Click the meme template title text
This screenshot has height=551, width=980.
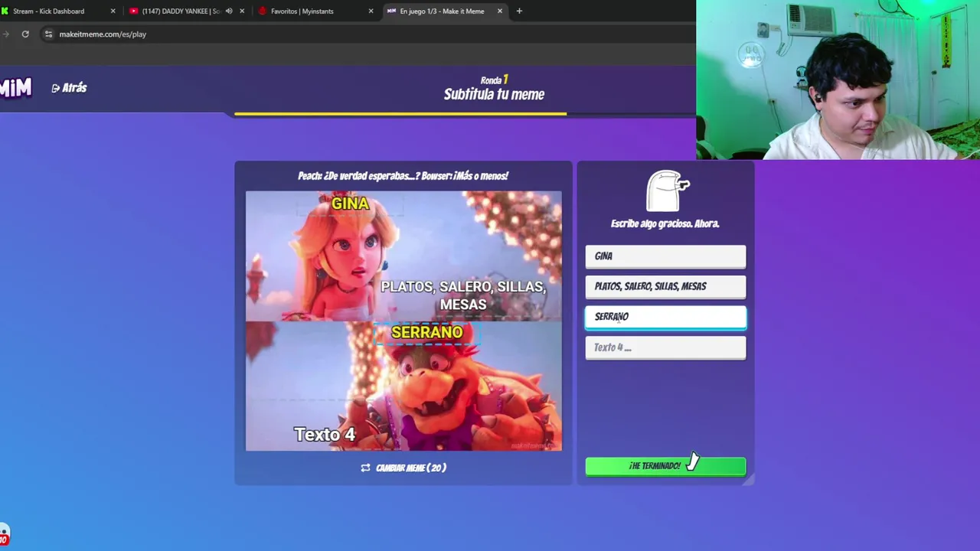point(403,176)
